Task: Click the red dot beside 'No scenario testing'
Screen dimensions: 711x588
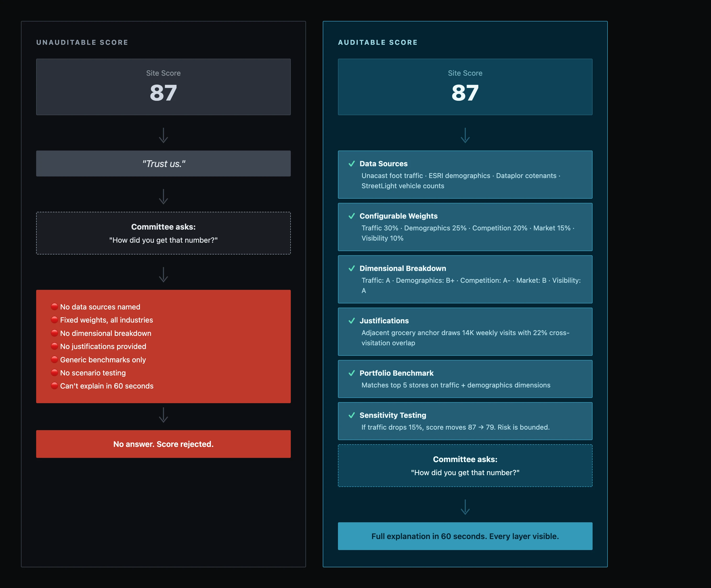Action: point(54,373)
